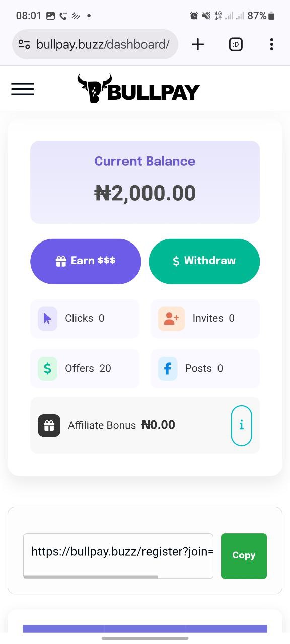The width and height of the screenshot is (290, 644).
Task: Copy the referral link
Action: tap(244, 555)
